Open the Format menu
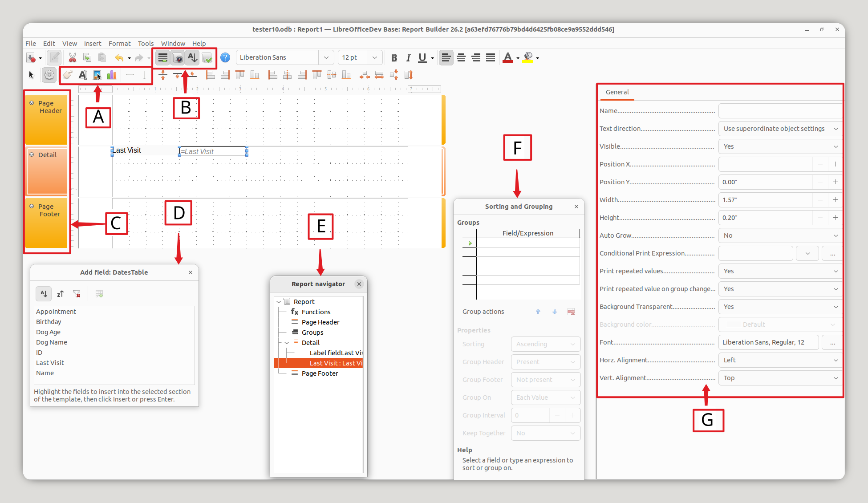Viewport: 868px width, 503px height. click(119, 44)
